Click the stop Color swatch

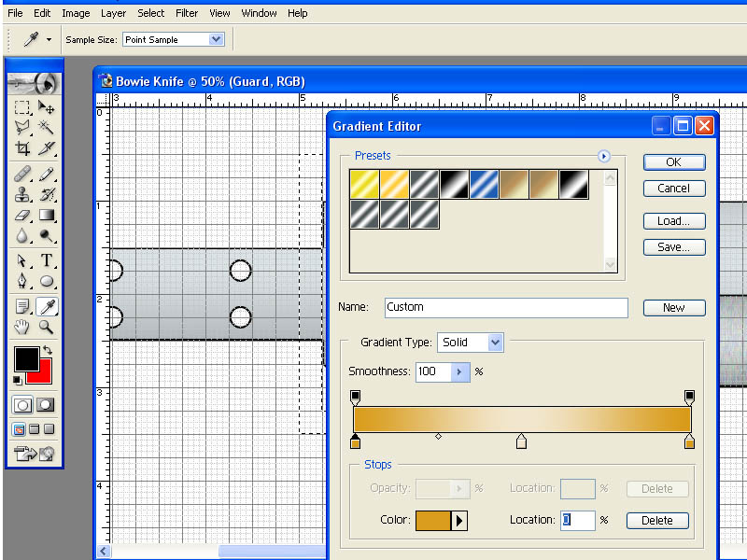[433, 521]
